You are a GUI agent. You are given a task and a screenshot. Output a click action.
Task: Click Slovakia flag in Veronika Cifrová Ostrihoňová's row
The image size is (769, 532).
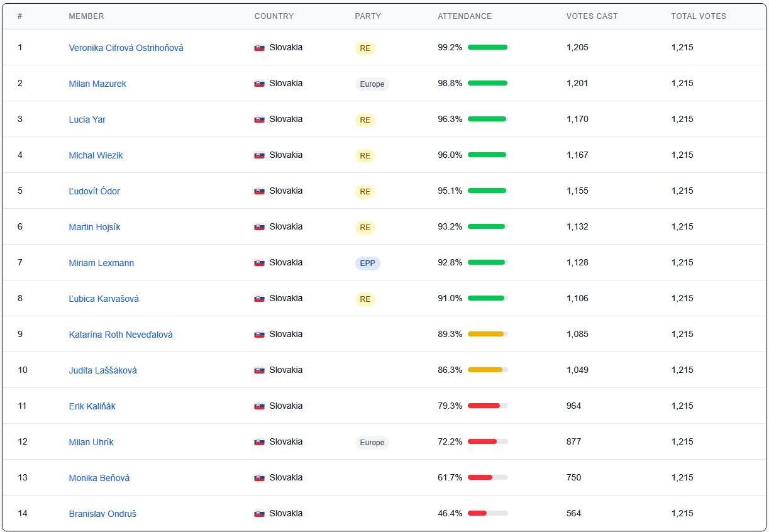(259, 48)
